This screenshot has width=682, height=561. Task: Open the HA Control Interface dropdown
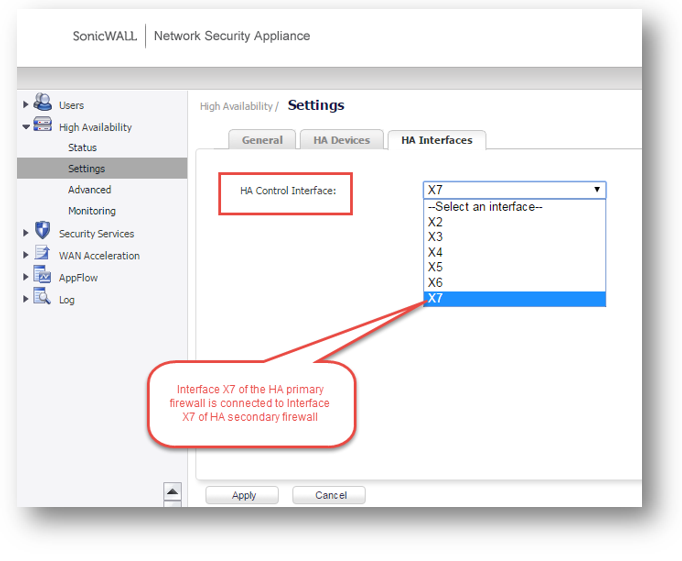click(x=514, y=190)
